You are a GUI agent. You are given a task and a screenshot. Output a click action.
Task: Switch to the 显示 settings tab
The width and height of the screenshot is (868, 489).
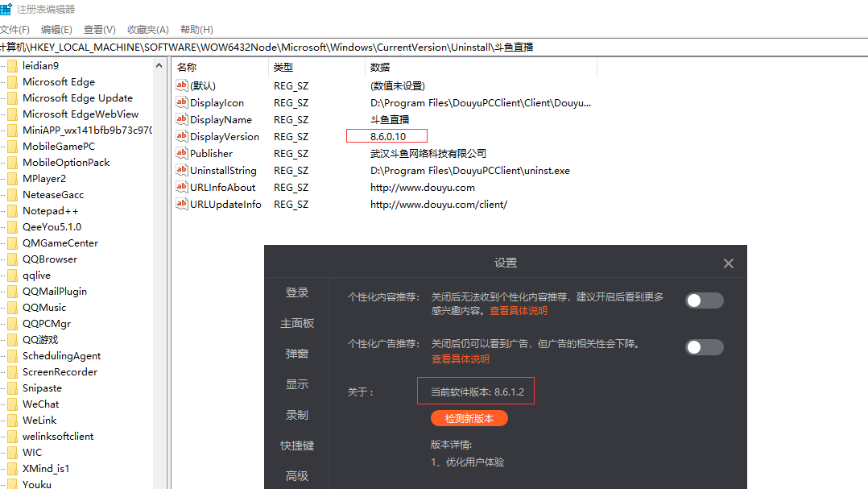coord(296,383)
